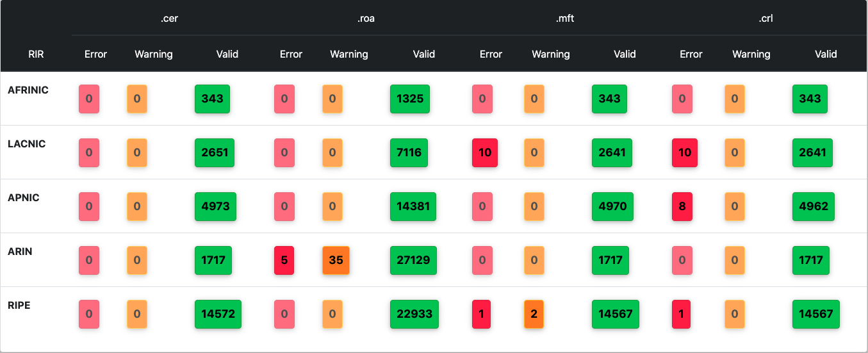
Task: Click the RIR column header
Action: [36, 54]
